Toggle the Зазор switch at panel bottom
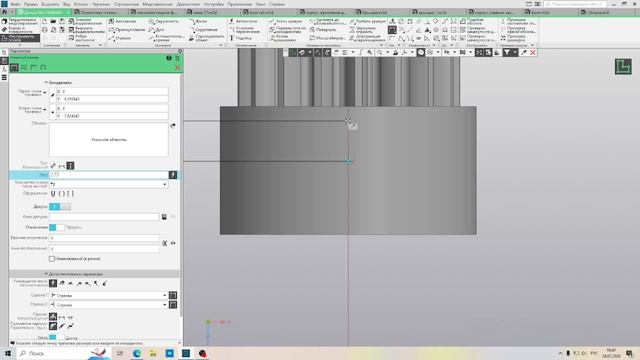 (x=56, y=338)
